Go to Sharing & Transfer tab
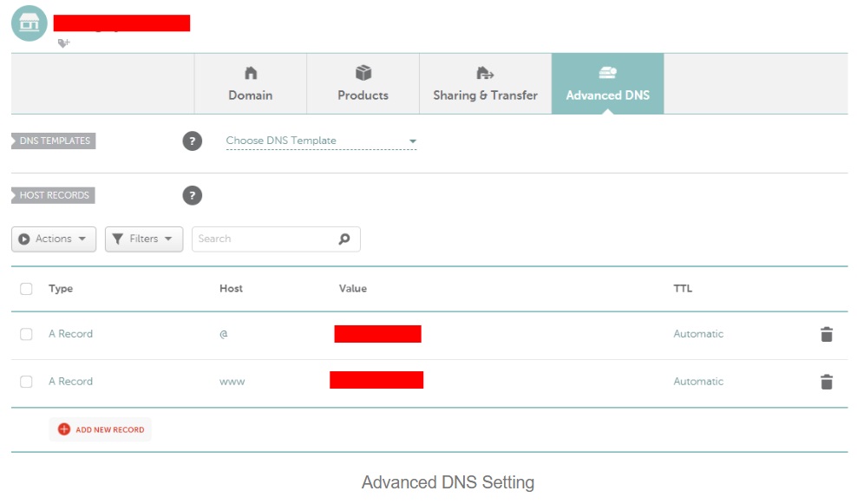Viewport: 857px width, 504px height. (486, 83)
